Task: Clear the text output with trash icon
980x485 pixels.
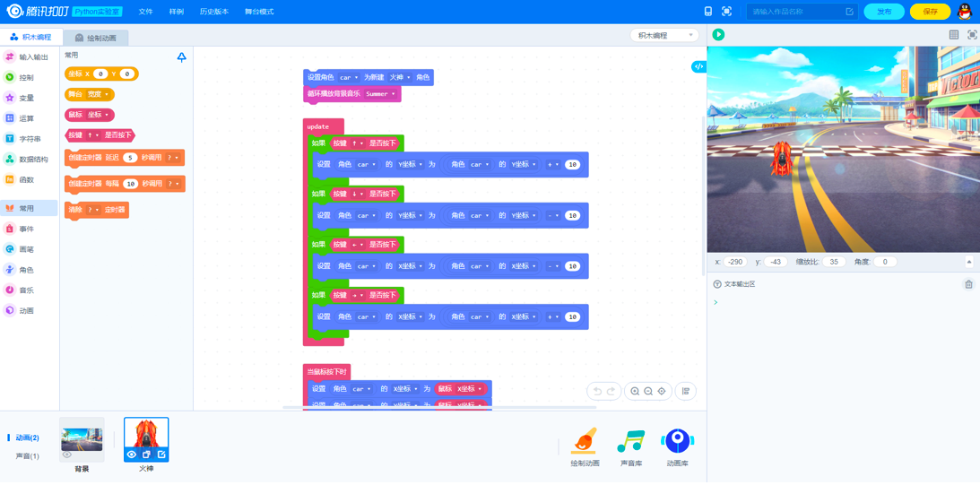Action: tap(968, 284)
